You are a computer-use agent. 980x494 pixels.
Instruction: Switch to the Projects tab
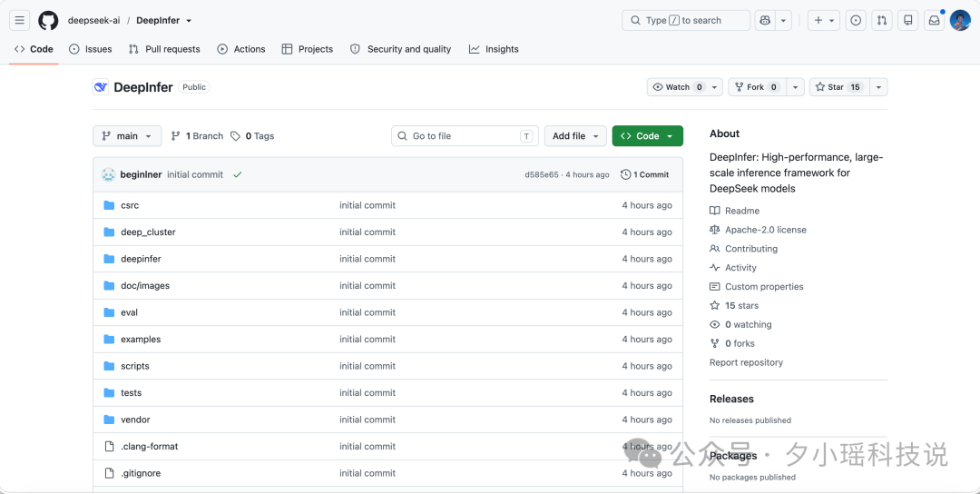(308, 49)
